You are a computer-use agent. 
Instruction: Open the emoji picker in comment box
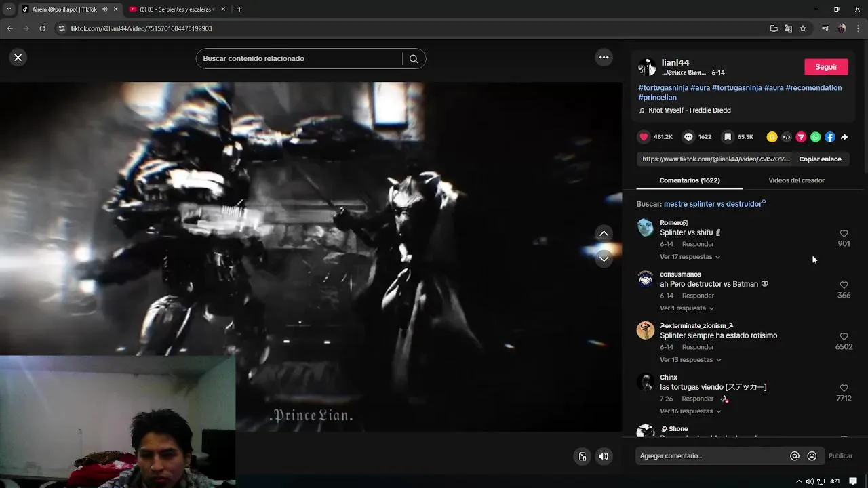(x=812, y=456)
